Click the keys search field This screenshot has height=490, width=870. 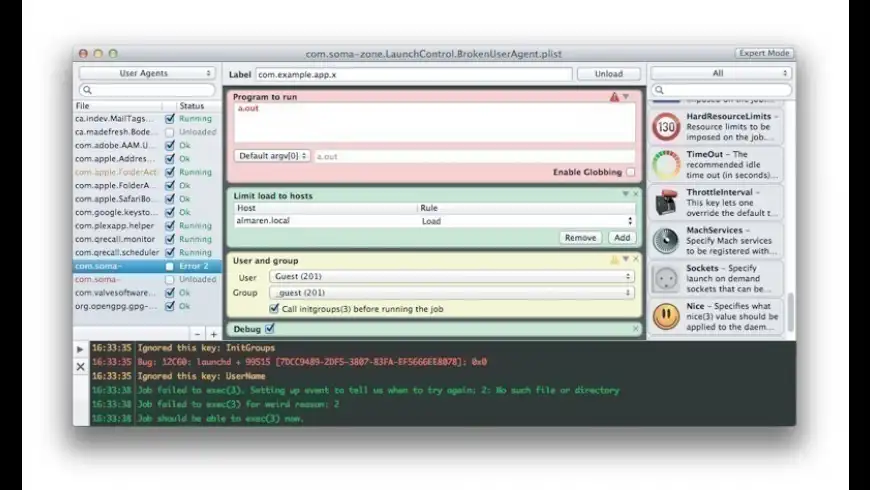721,90
